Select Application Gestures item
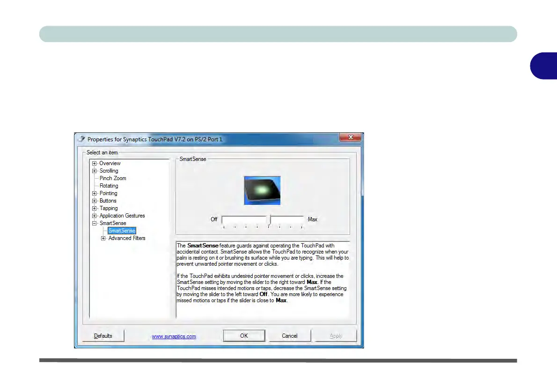Image resolution: width=557 pixels, height=392 pixels. (x=122, y=216)
